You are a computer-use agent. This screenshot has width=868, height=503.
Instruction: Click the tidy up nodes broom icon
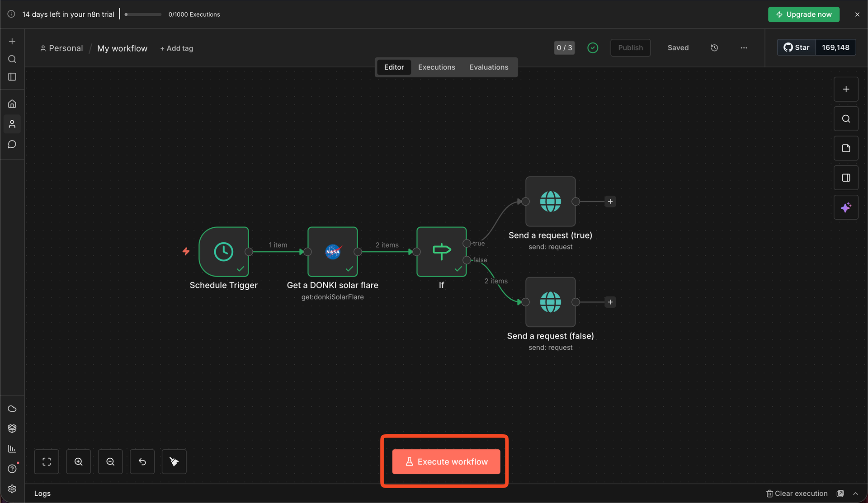coord(174,461)
